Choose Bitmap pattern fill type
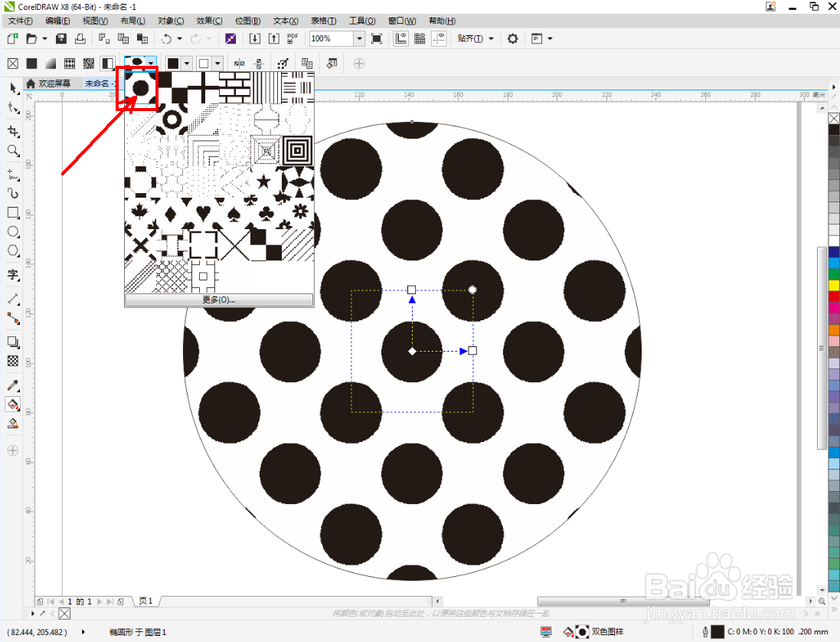The image size is (840, 642). (x=89, y=64)
